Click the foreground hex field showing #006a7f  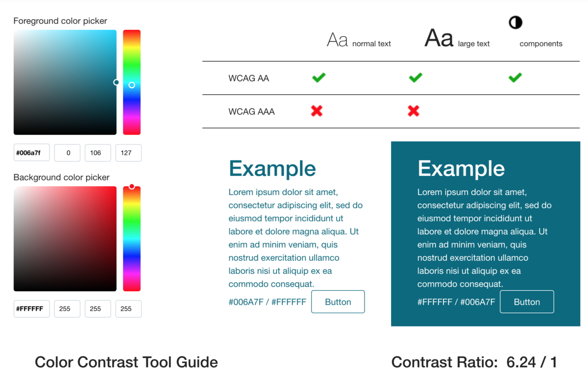pyautogui.click(x=31, y=152)
